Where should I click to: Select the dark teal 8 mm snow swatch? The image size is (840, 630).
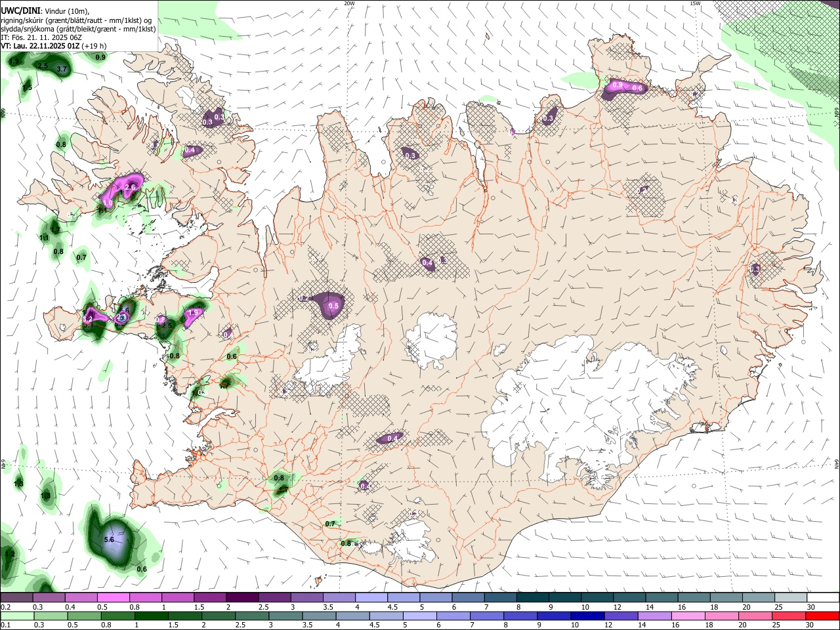[x=532, y=598]
